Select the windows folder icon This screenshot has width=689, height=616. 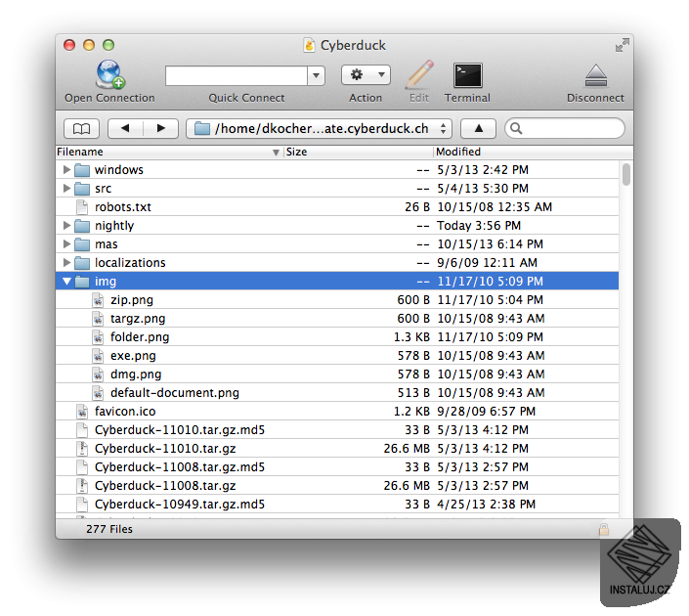(x=82, y=170)
